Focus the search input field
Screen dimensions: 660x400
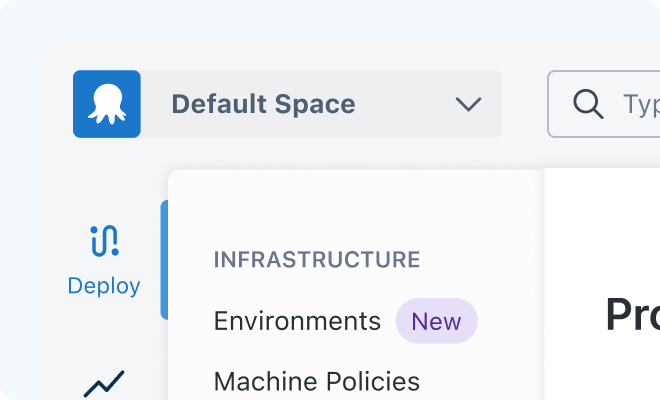604,104
